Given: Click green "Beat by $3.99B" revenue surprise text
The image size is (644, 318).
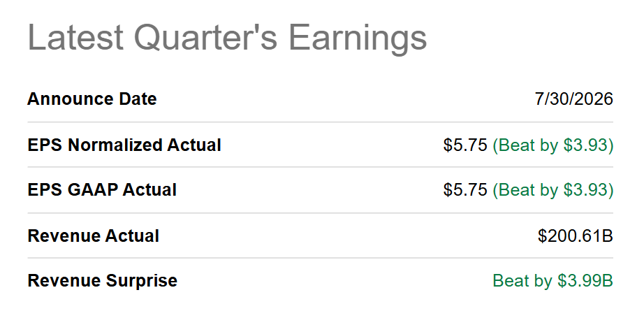Looking at the screenshot, I should point(552,281).
